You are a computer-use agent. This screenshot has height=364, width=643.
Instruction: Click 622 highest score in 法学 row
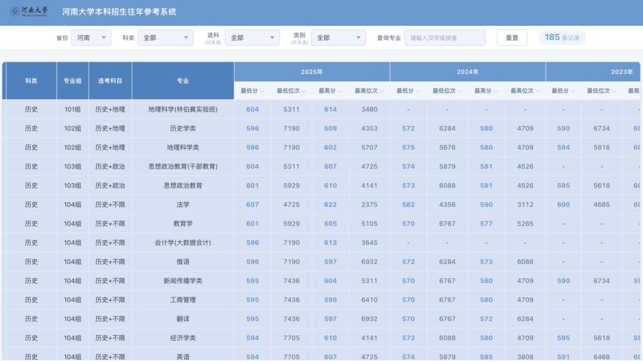(x=330, y=205)
